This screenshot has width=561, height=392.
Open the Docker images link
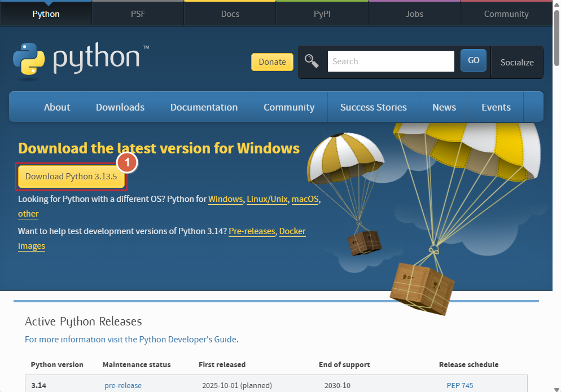[292, 231]
